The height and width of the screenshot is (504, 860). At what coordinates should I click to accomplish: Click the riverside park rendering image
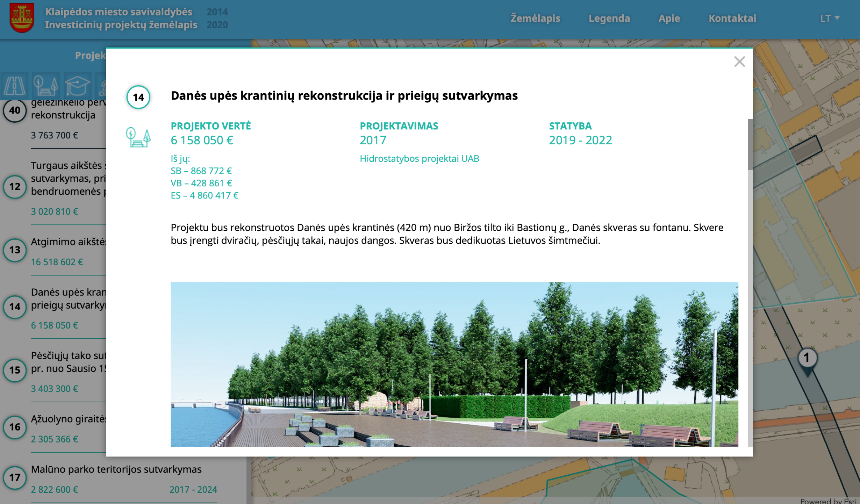point(454,364)
